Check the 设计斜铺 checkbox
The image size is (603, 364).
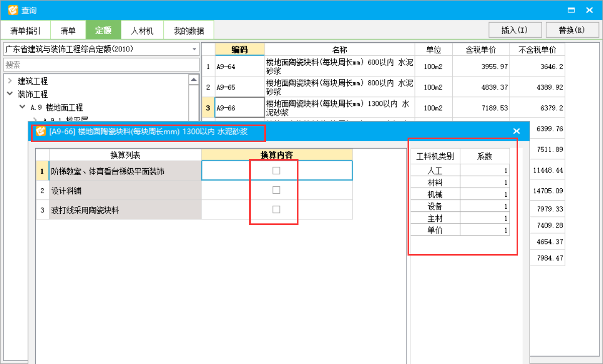coord(276,190)
